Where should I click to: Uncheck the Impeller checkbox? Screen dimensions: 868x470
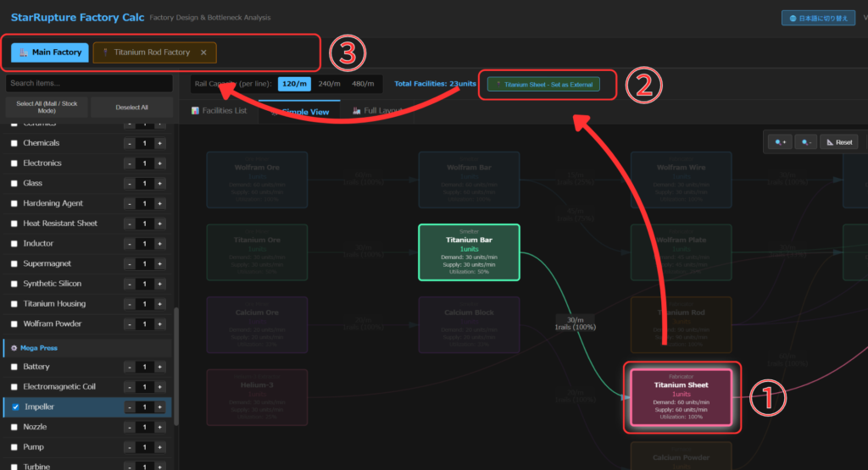point(14,407)
